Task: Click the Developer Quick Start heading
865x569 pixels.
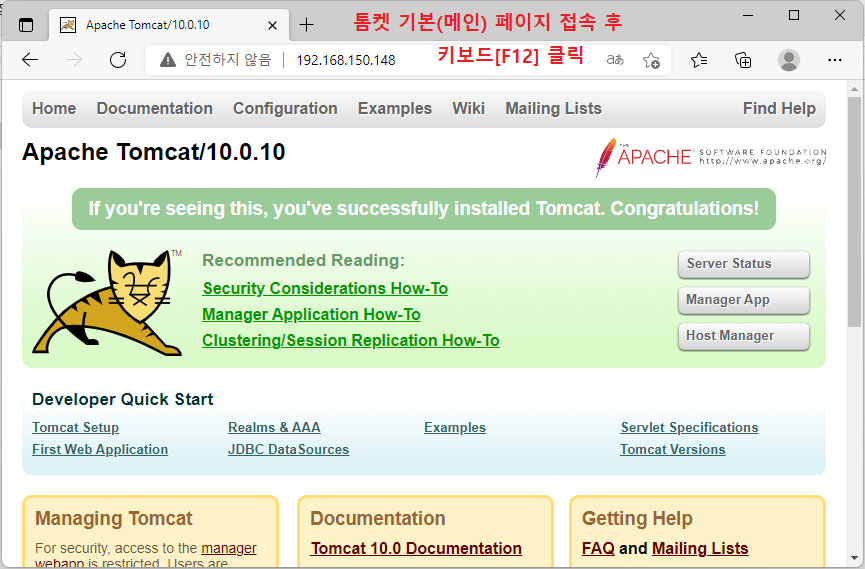Action: [122, 399]
